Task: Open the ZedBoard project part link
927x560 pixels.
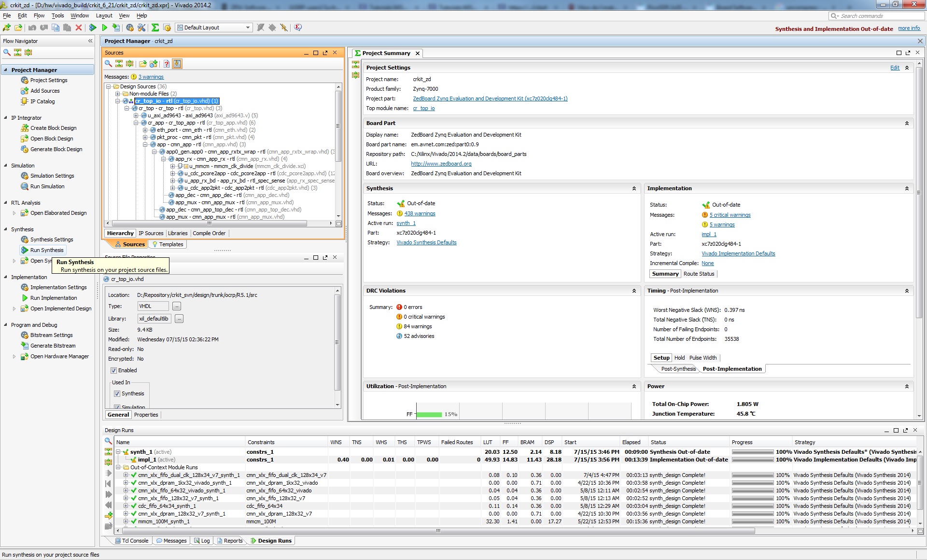Action: tap(490, 98)
